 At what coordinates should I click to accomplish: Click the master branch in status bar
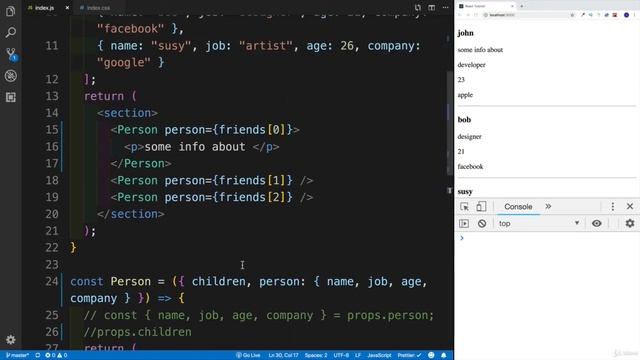17,355
